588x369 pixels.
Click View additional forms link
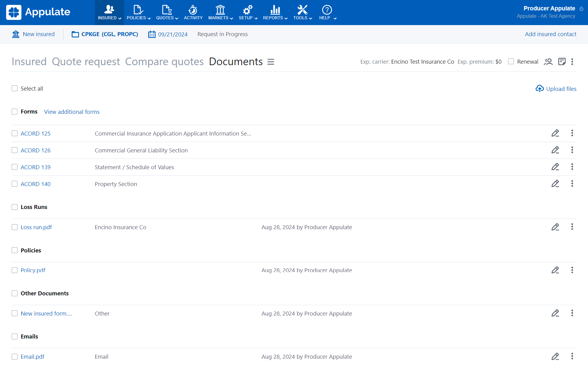coord(72,112)
